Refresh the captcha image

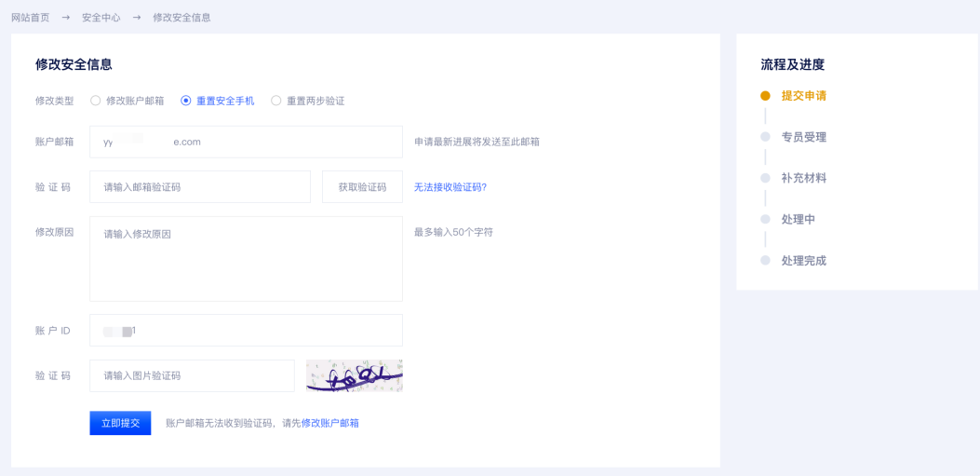[355, 376]
